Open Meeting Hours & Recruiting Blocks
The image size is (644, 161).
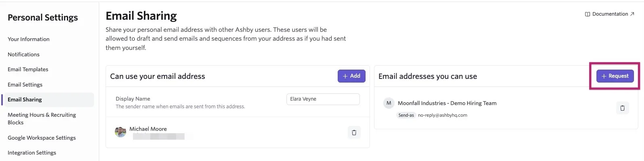[x=42, y=118]
